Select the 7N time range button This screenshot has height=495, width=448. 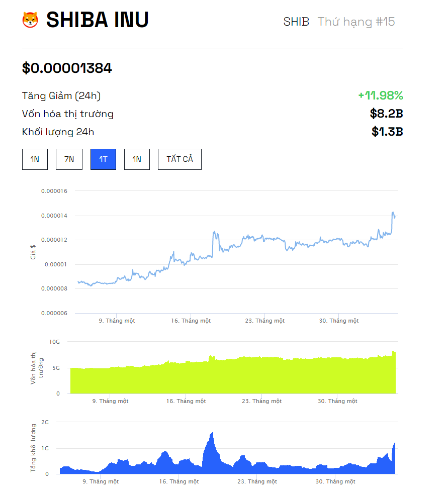[x=69, y=159]
